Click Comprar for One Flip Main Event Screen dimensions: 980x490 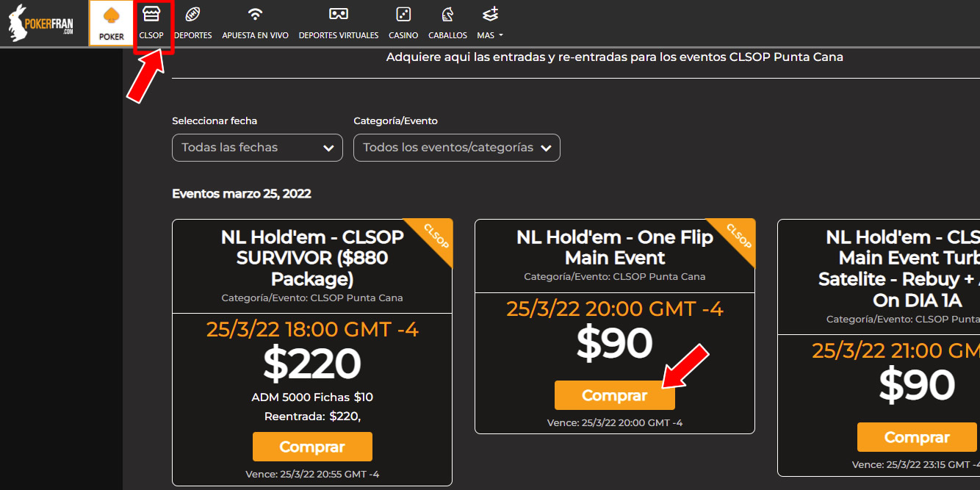(614, 395)
